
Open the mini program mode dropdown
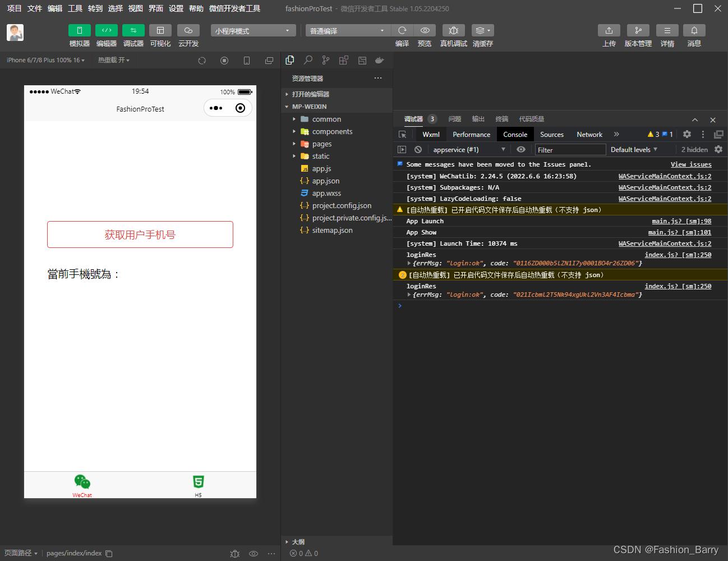point(253,31)
